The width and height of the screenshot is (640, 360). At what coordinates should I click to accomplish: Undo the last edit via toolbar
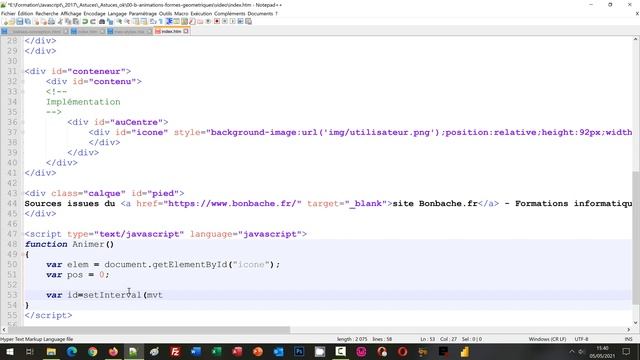(x=85, y=21)
